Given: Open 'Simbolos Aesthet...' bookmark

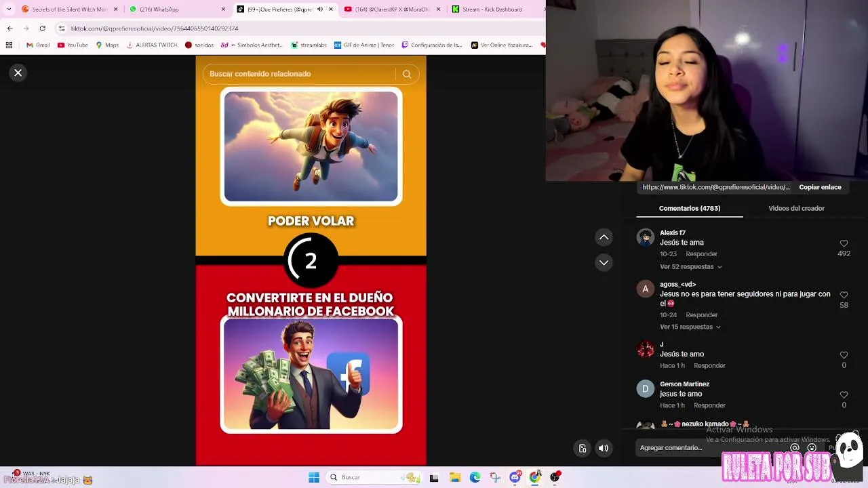Looking at the screenshot, I should (252, 45).
